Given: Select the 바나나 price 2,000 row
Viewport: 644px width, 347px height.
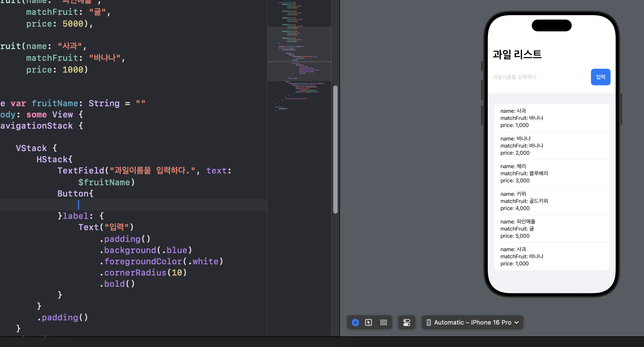Looking at the screenshot, I should pyautogui.click(x=551, y=145).
